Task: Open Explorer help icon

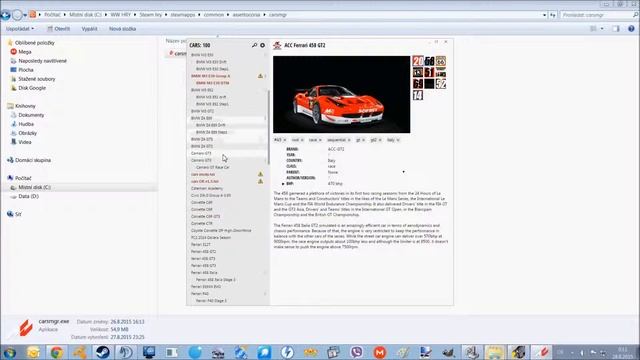Action: coord(631,29)
